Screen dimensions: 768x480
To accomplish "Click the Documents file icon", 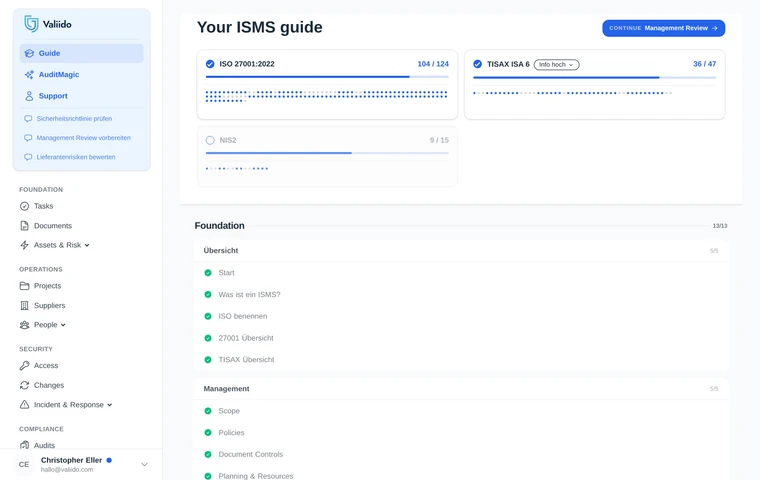I will click(24, 226).
